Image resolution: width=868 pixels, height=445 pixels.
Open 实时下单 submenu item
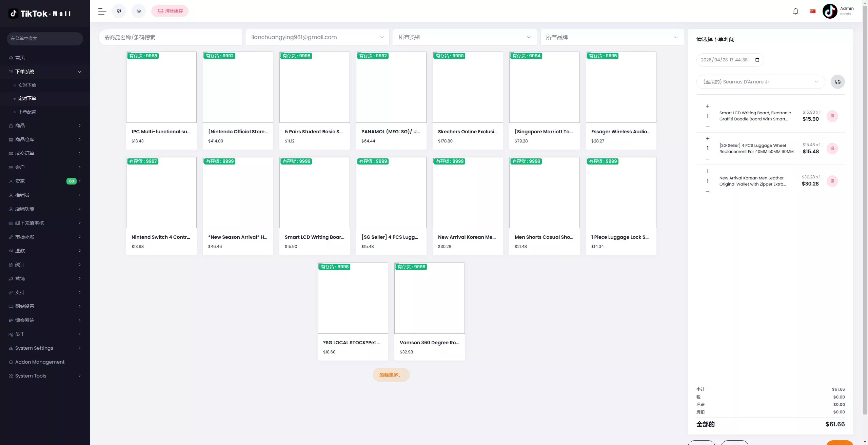pos(27,85)
